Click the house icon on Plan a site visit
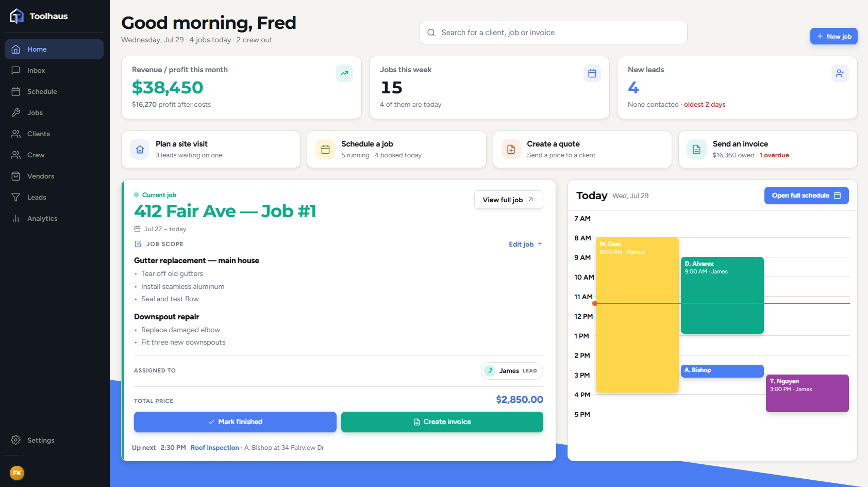This screenshot has height=487, width=868. (x=140, y=149)
